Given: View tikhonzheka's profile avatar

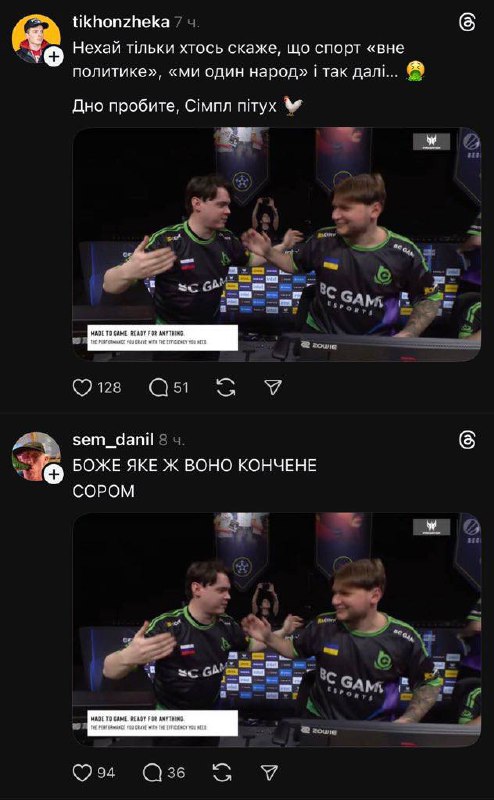Looking at the screenshot, I should 36,39.
